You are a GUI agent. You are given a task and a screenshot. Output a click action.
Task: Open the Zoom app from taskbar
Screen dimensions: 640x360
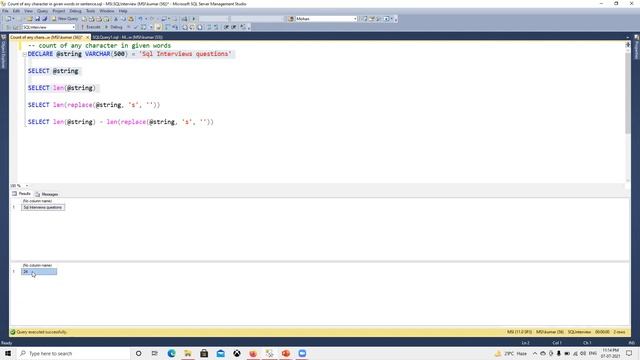[x=302, y=353]
